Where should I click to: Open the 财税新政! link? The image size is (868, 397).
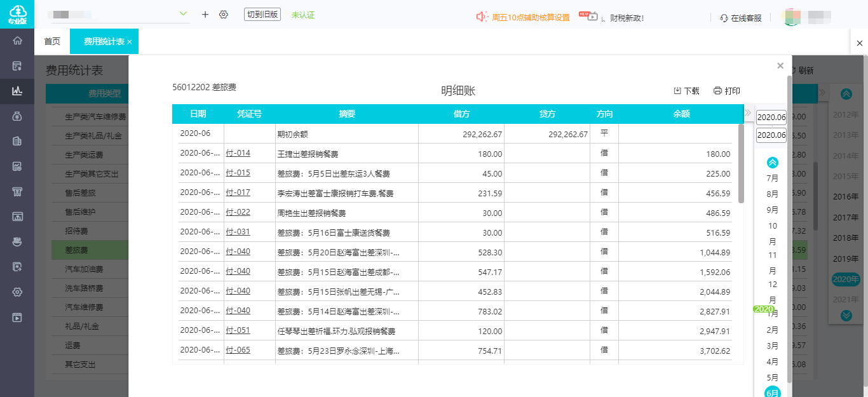[627, 18]
